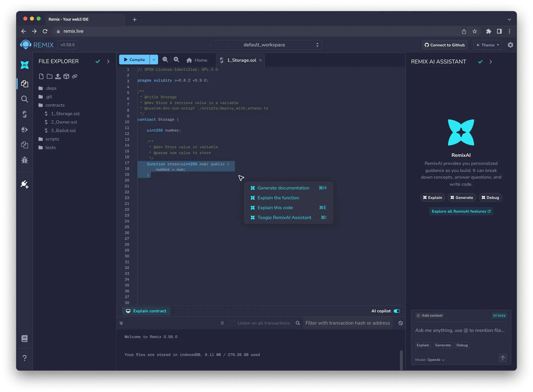Open the Plugin Manager plug icon

point(24,184)
